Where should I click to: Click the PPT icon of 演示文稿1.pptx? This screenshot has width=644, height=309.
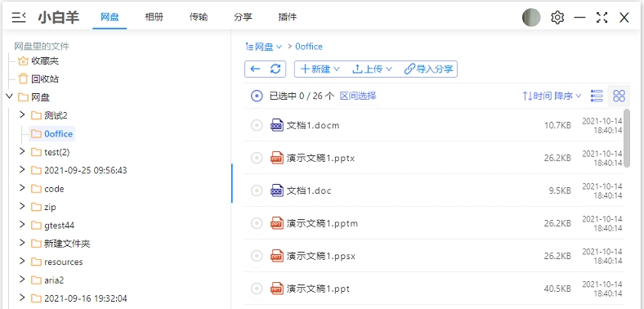click(277, 158)
